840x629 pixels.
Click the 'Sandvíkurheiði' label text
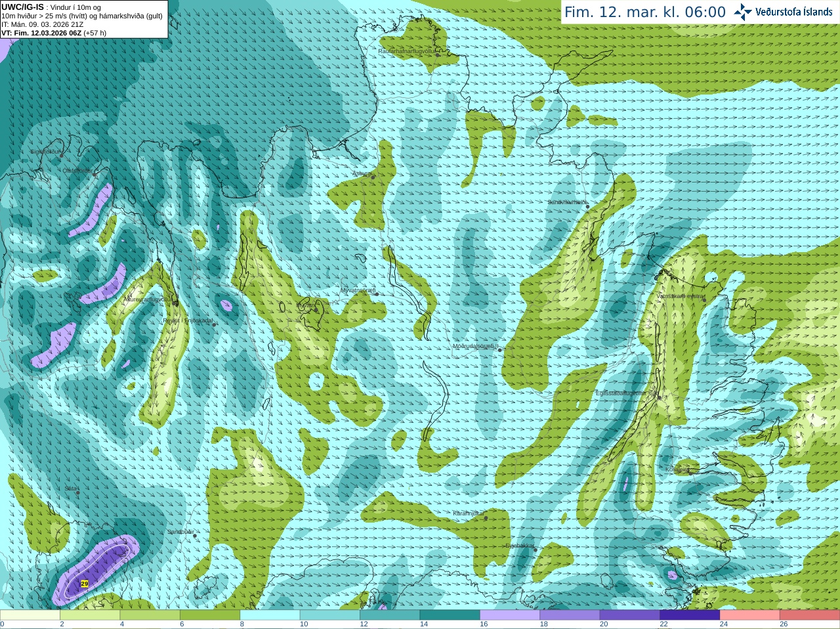coord(567,202)
